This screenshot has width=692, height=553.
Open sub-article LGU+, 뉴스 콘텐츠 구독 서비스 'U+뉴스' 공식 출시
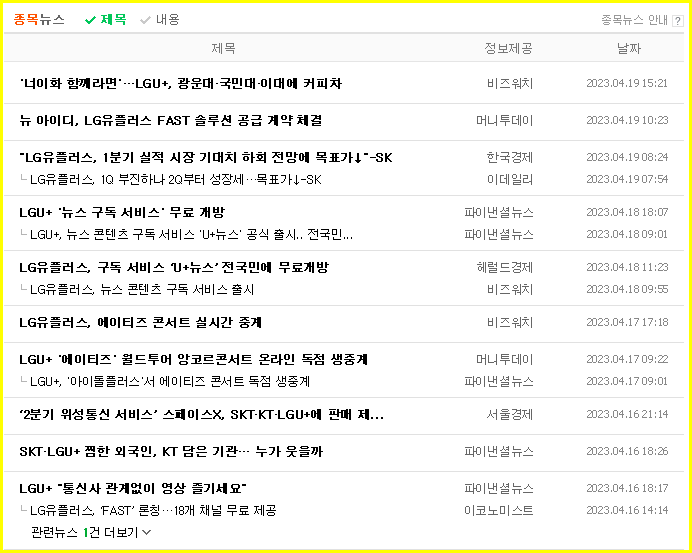click(192, 235)
